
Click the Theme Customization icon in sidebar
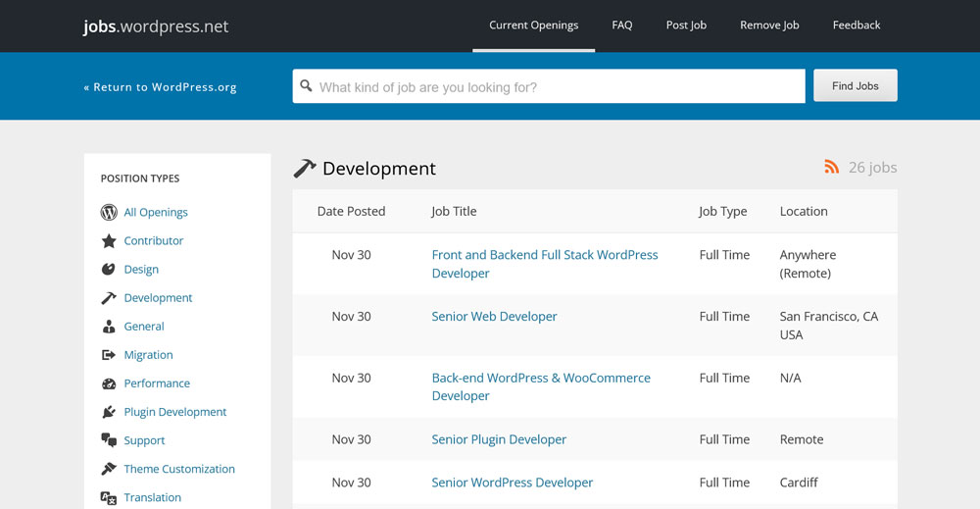coord(109,469)
